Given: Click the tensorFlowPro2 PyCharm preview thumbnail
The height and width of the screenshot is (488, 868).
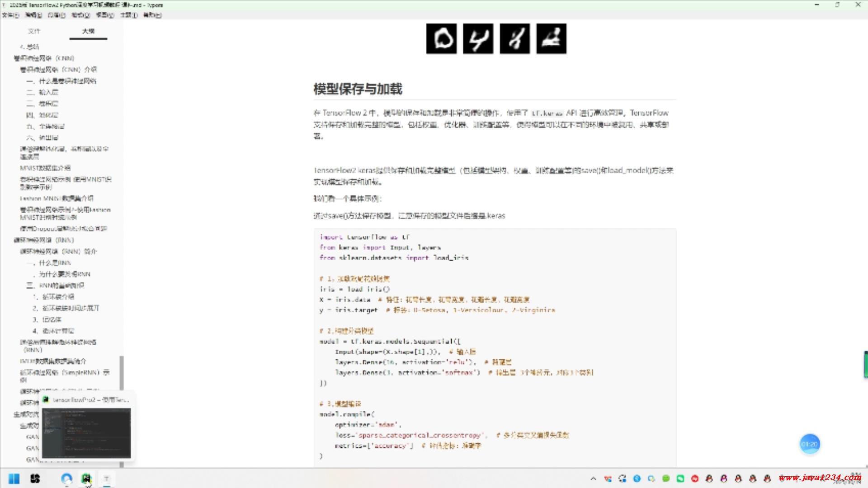Looking at the screenshot, I should 86,433.
